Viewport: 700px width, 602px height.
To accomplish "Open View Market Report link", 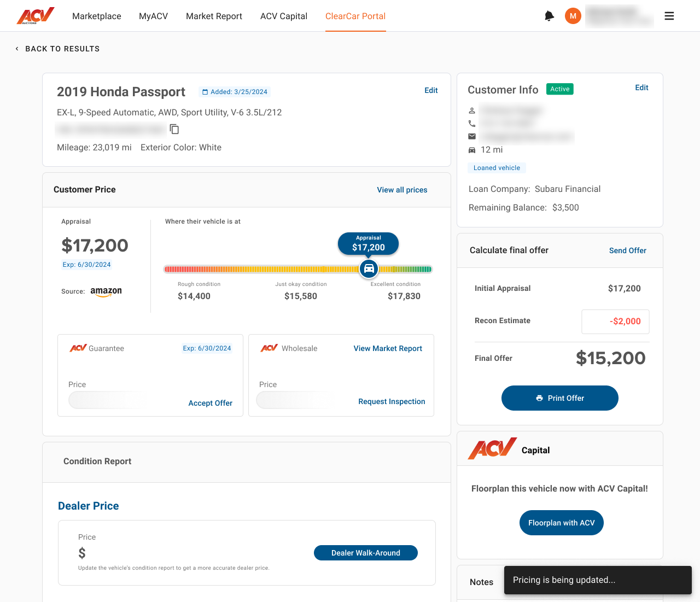I will click(x=388, y=348).
